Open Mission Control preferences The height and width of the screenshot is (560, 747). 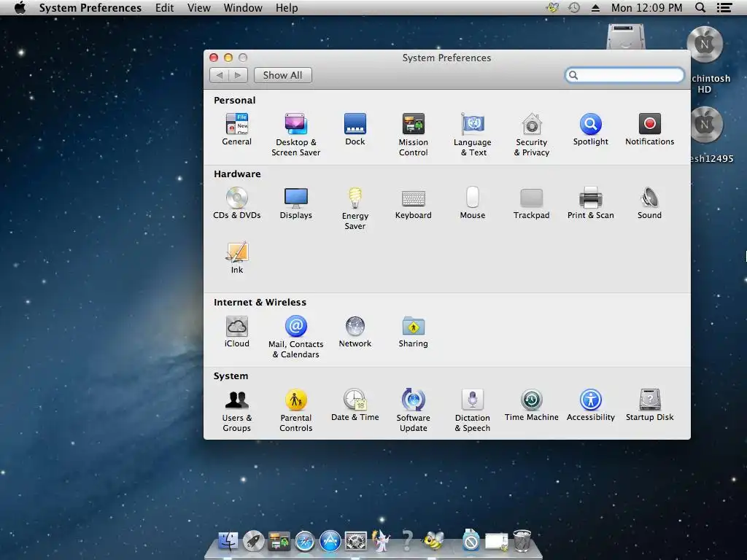tap(413, 134)
